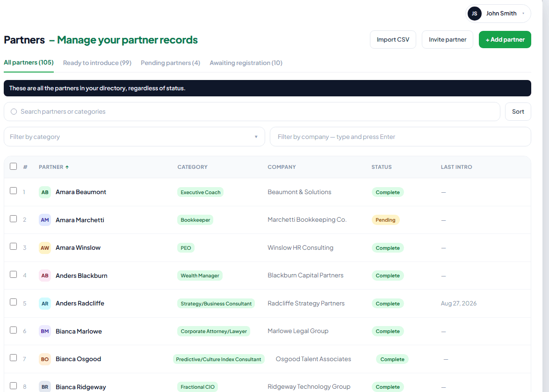This screenshot has width=549, height=392.
Task: Open partner Bianca Osgood
Action: pyautogui.click(x=79, y=359)
